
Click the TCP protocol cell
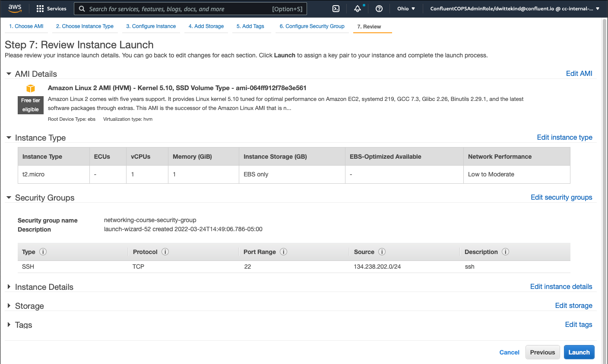pyautogui.click(x=138, y=267)
